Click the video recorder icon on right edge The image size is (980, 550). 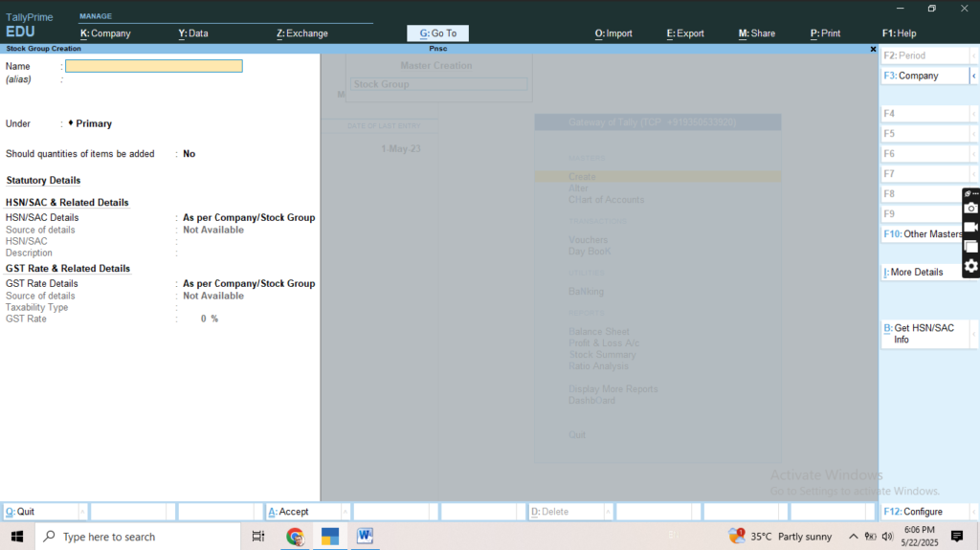pos(970,228)
